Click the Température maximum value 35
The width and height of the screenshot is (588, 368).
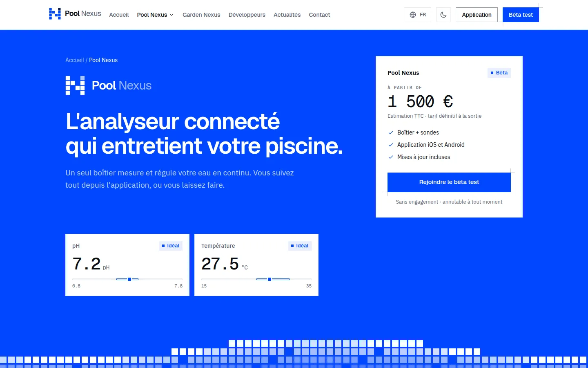309,286
